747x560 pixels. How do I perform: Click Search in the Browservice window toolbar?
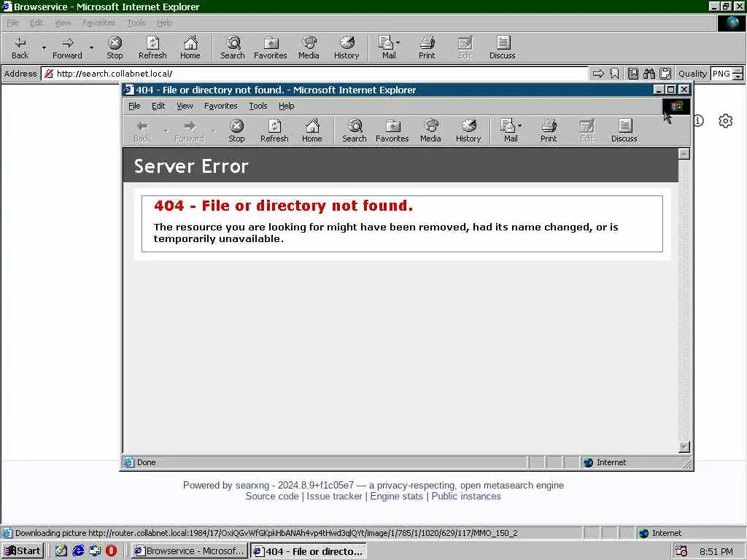pyautogui.click(x=233, y=47)
